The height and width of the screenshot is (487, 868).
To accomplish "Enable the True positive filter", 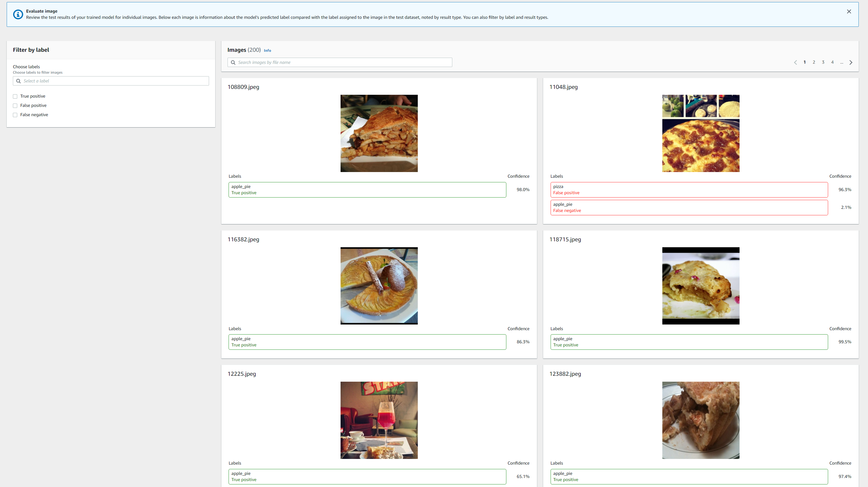I will tap(15, 96).
